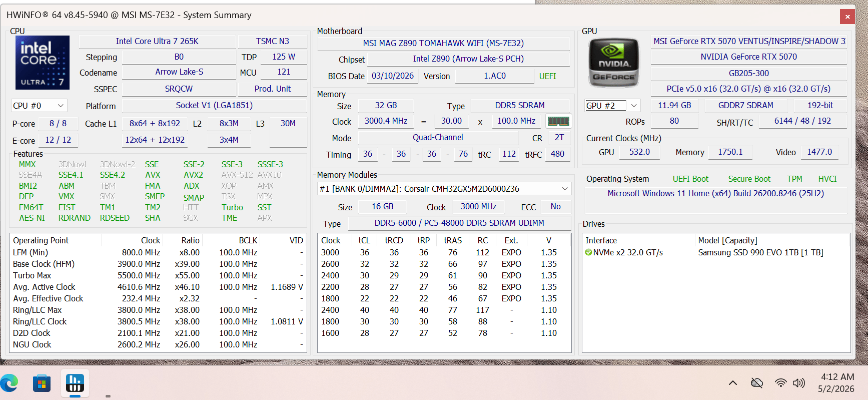Screen dimensions: 868x400
Task: Click the crossed-out cloud sync tray icon
Action: (x=757, y=383)
